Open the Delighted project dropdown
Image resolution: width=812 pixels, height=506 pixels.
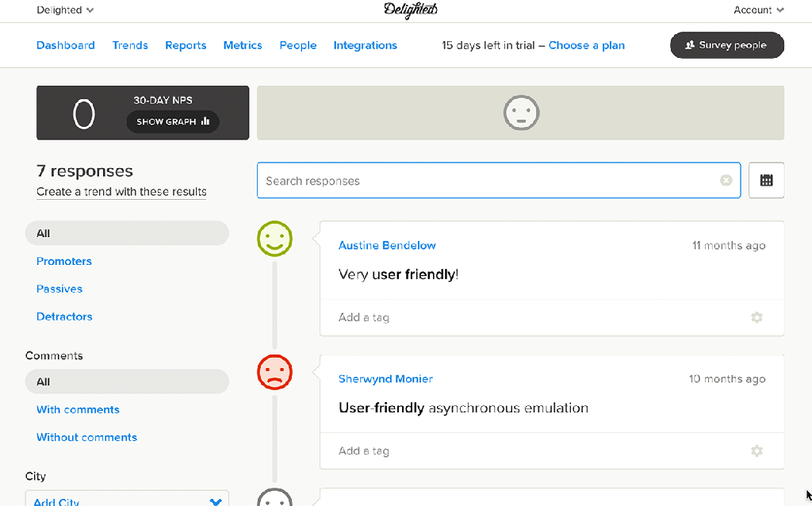pyautogui.click(x=65, y=10)
